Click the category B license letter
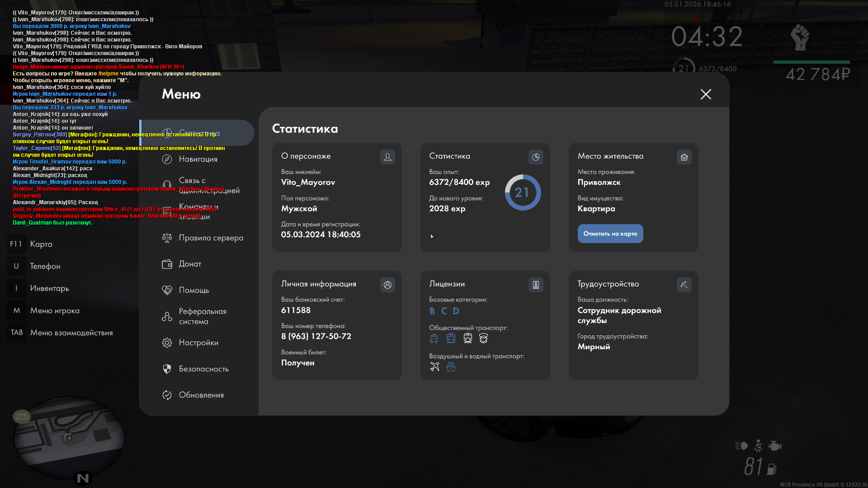This screenshot has width=868, height=488. (x=432, y=311)
